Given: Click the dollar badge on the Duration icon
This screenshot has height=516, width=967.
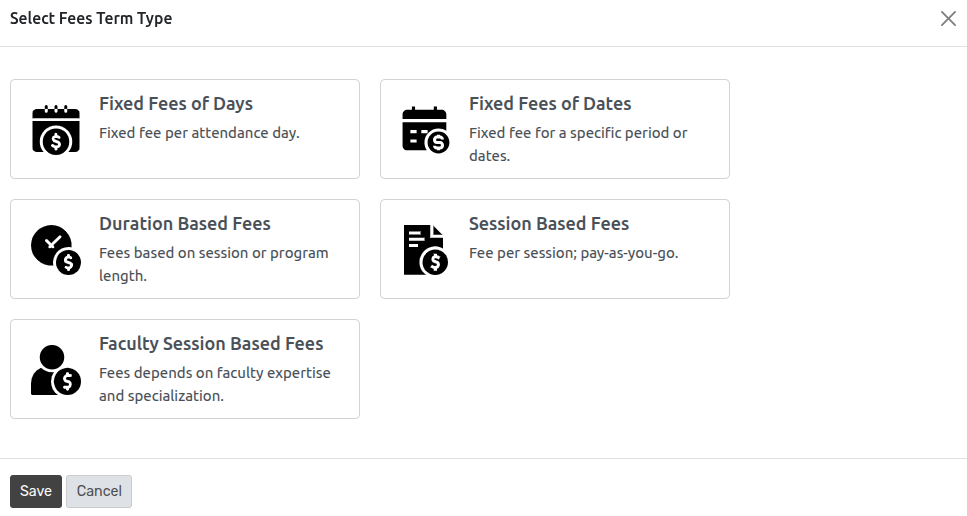Looking at the screenshot, I should point(68,263).
